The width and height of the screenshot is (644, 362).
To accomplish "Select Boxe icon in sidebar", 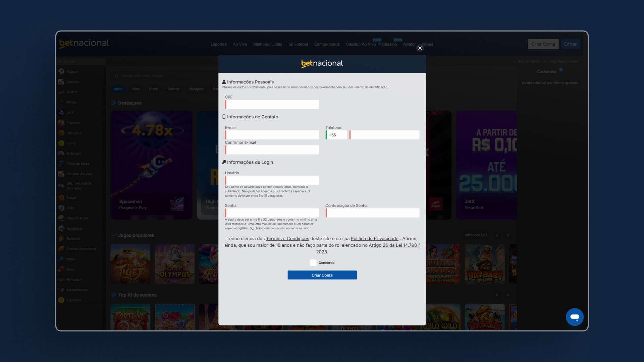I will click(61, 269).
